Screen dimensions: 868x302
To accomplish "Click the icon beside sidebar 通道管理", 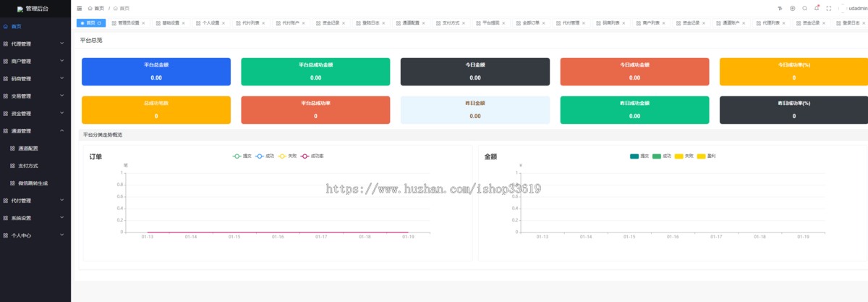I will 6,130.
